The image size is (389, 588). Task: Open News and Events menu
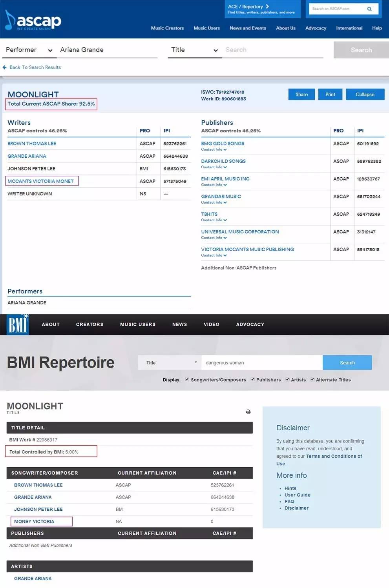click(248, 28)
